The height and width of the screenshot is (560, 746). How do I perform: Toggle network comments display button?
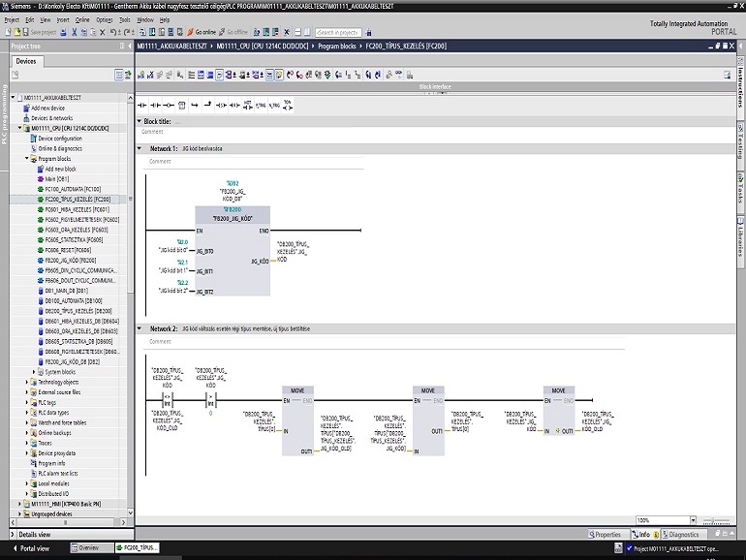(269, 75)
